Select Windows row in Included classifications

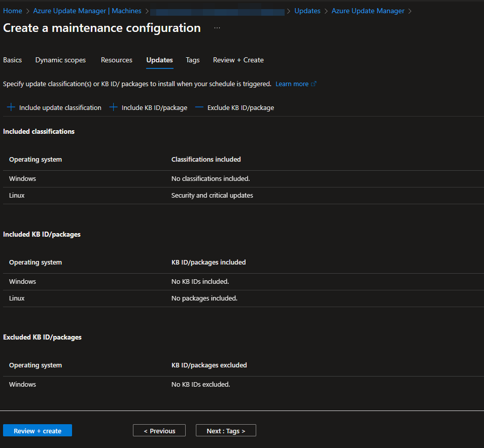(243, 179)
